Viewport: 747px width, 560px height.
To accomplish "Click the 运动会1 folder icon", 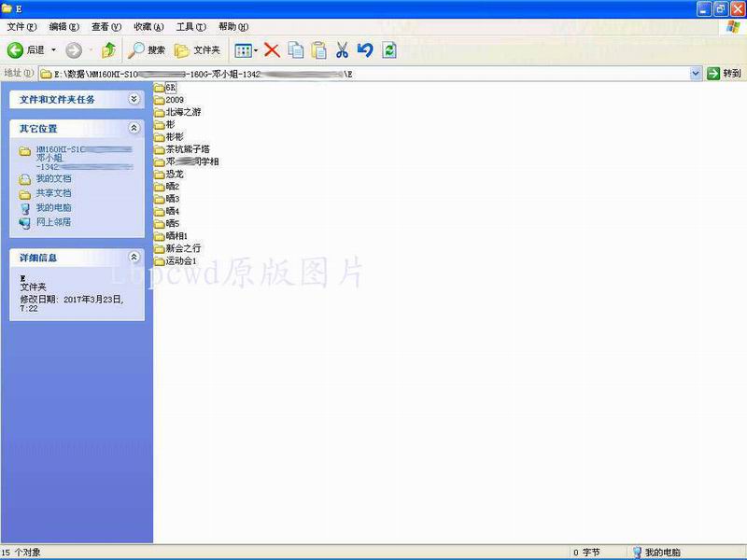I will pyautogui.click(x=159, y=261).
